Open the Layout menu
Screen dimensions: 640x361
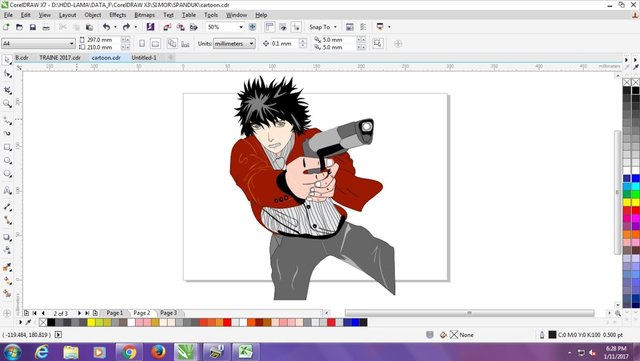pos(67,15)
